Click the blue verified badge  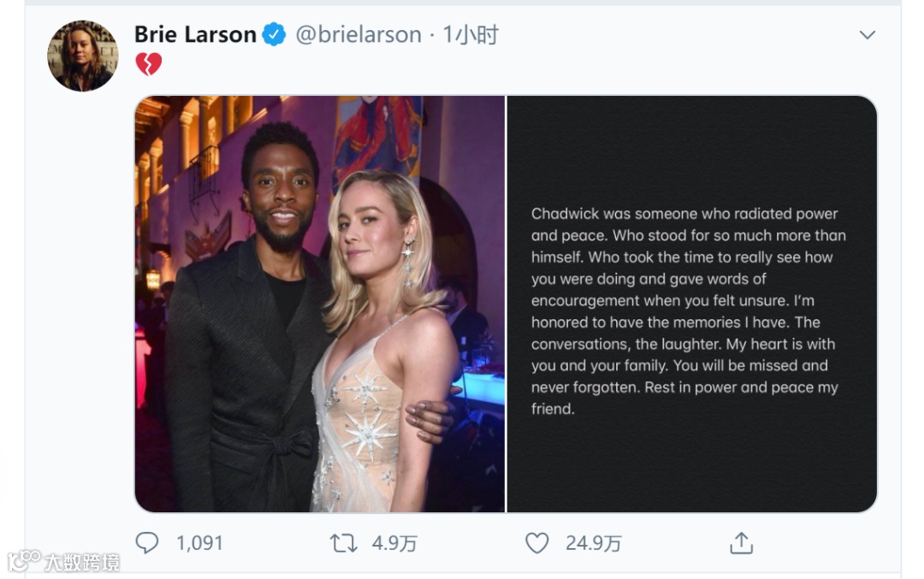tap(274, 35)
